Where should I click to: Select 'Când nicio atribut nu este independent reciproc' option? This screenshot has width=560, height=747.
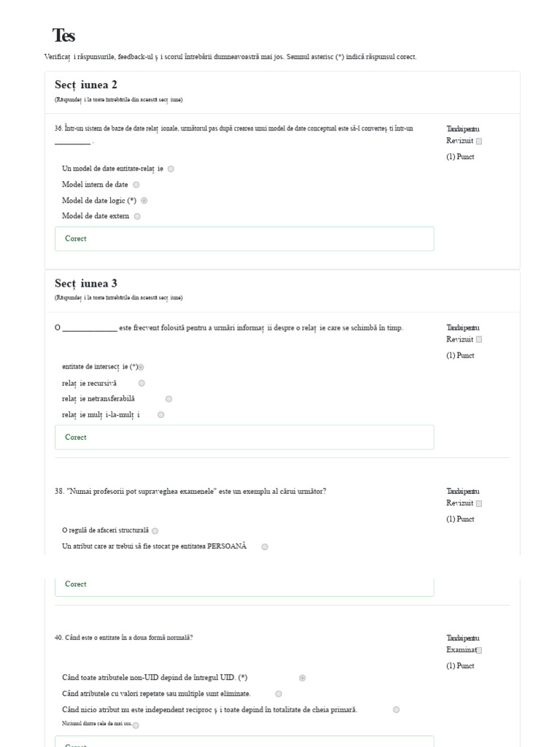tap(396, 710)
